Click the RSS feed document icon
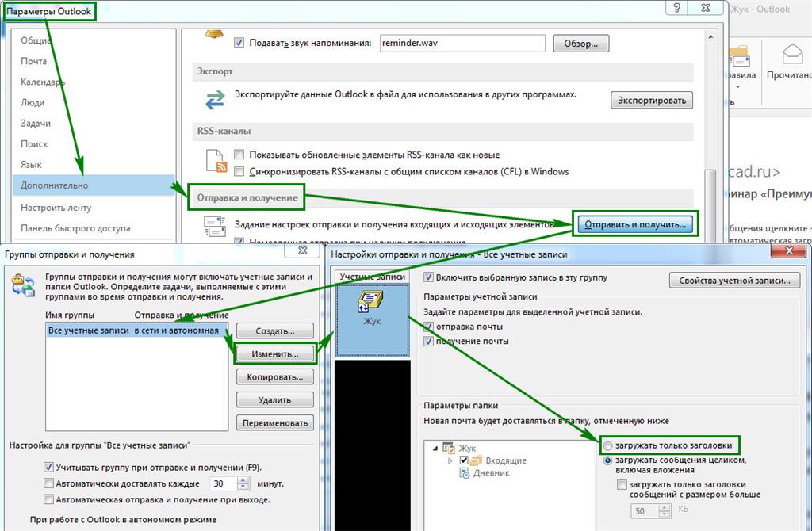812x531 pixels. [216, 161]
